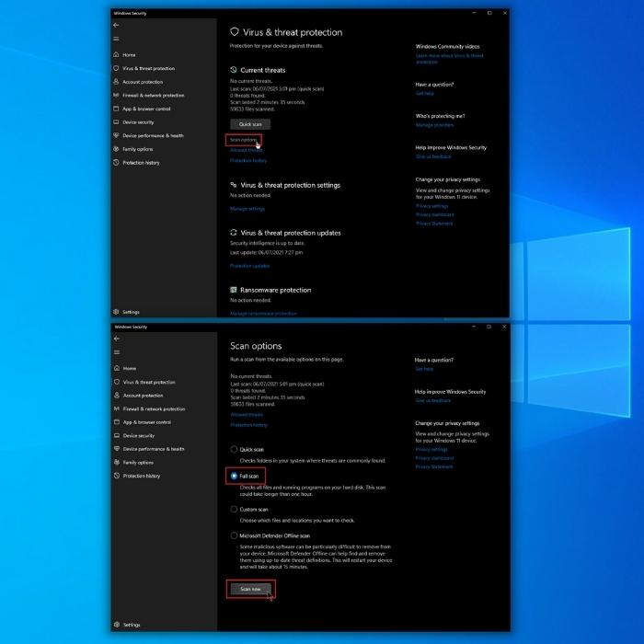Open Firewall & network protection label in top sidebar

point(154,96)
